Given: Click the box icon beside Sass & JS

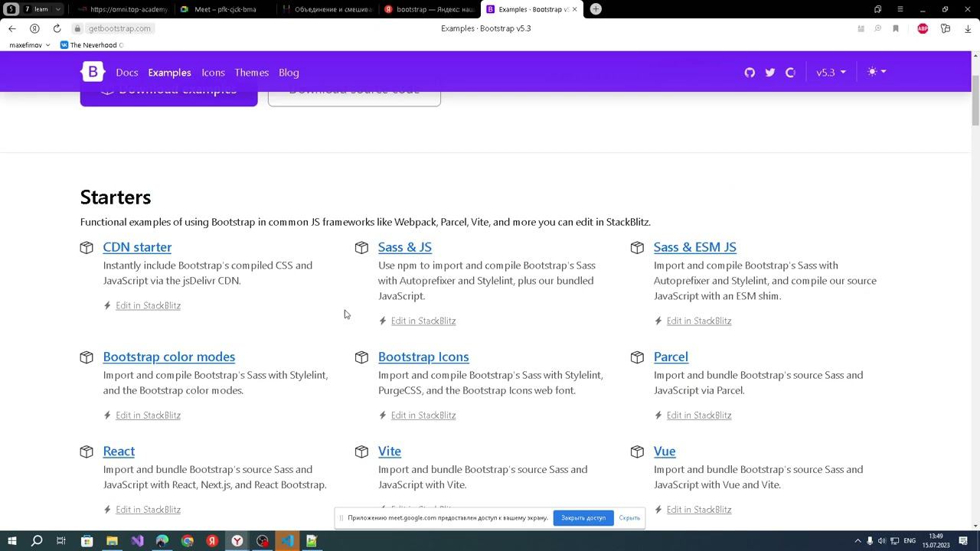Looking at the screenshot, I should [x=361, y=247].
